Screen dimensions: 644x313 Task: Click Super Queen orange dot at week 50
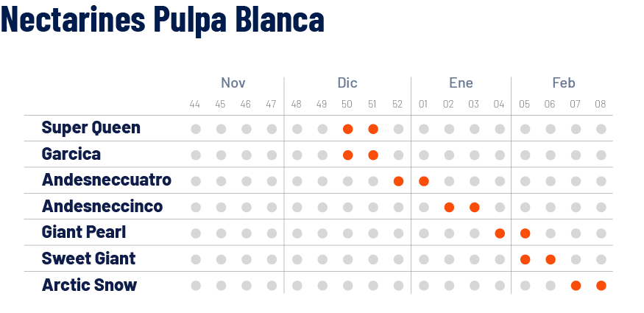pos(347,129)
